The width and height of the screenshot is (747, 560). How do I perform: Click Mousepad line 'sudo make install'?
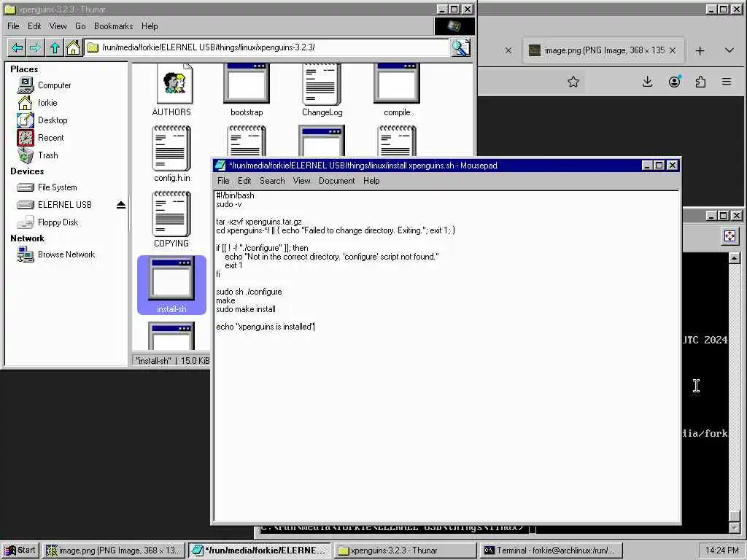tap(246, 309)
